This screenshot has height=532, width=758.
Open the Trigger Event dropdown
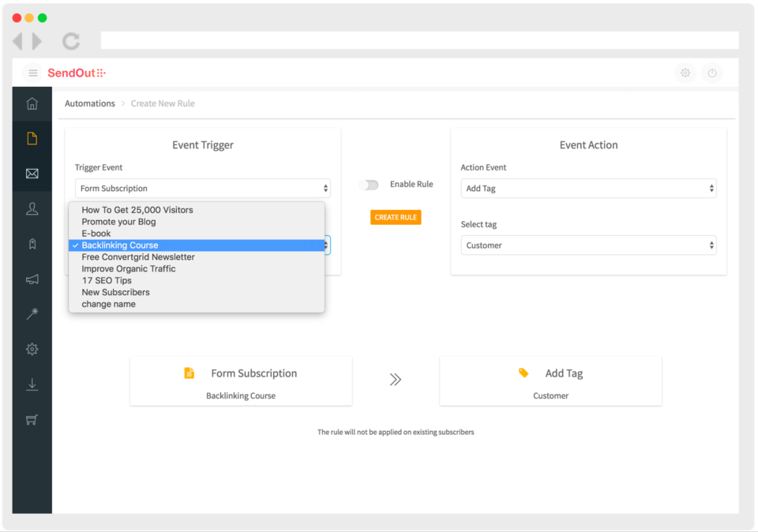(x=202, y=188)
